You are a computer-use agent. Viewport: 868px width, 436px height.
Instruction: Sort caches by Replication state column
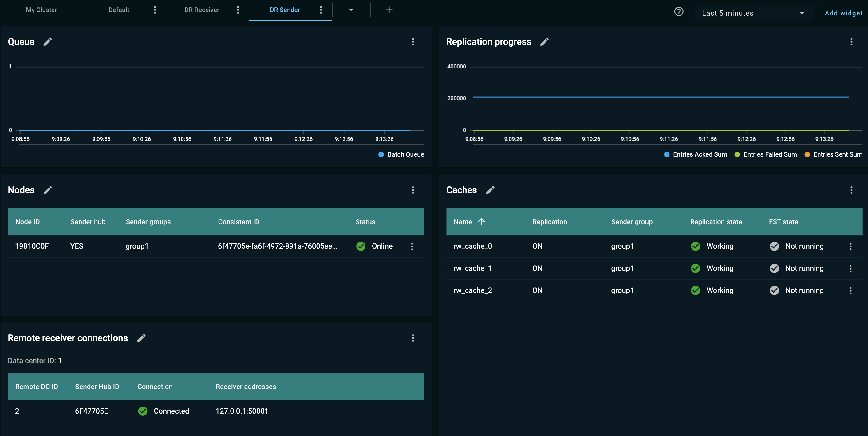pos(716,222)
